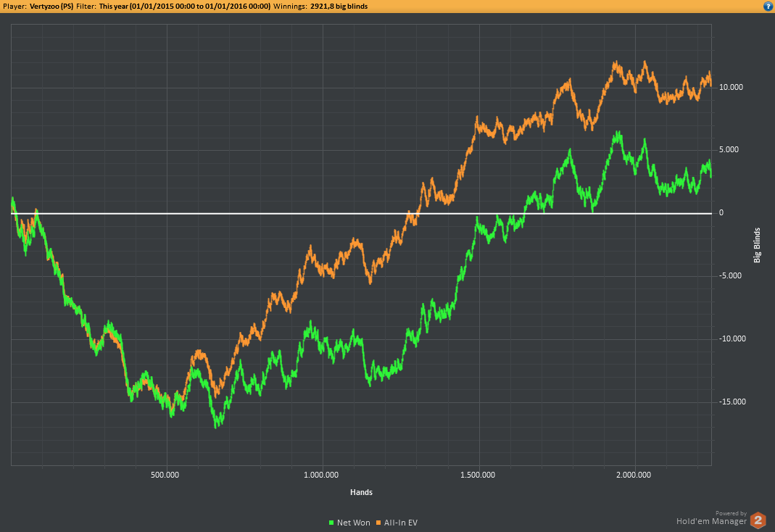Click the 500.000 hands axis label
The width and height of the screenshot is (775, 532).
[x=165, y=475]
